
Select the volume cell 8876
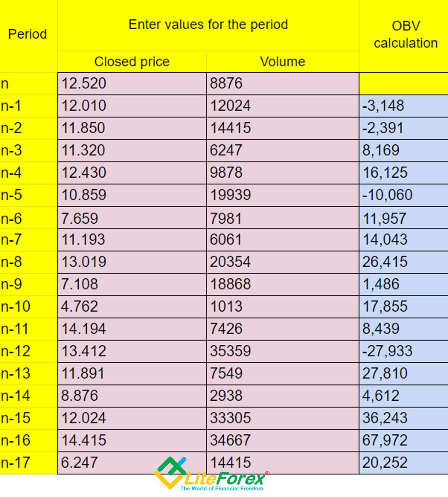click(283, 84)
